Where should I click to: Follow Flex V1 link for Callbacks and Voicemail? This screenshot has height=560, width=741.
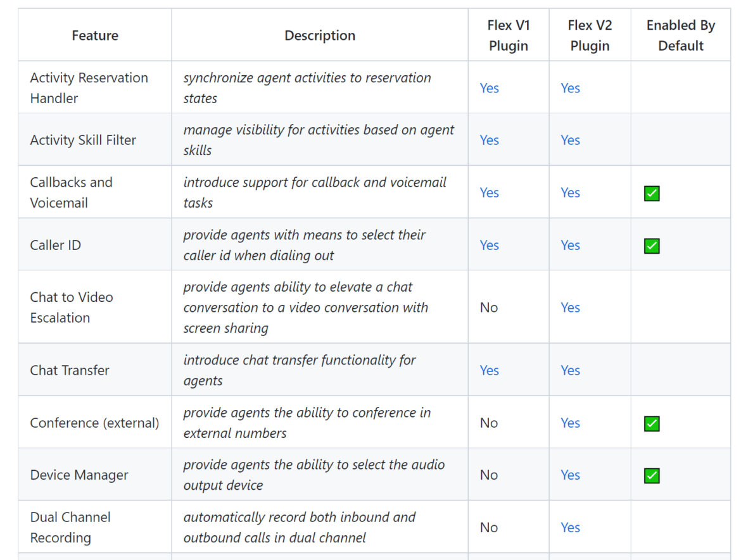click(489, 192)
